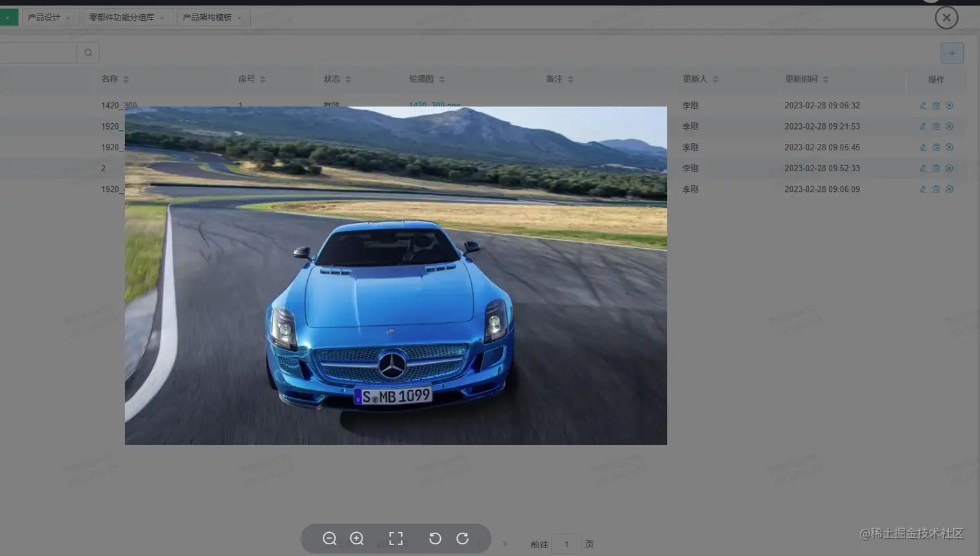Rotate preview image clockwise
Screen dimensions: 980x556
click(x=463, y=539)
